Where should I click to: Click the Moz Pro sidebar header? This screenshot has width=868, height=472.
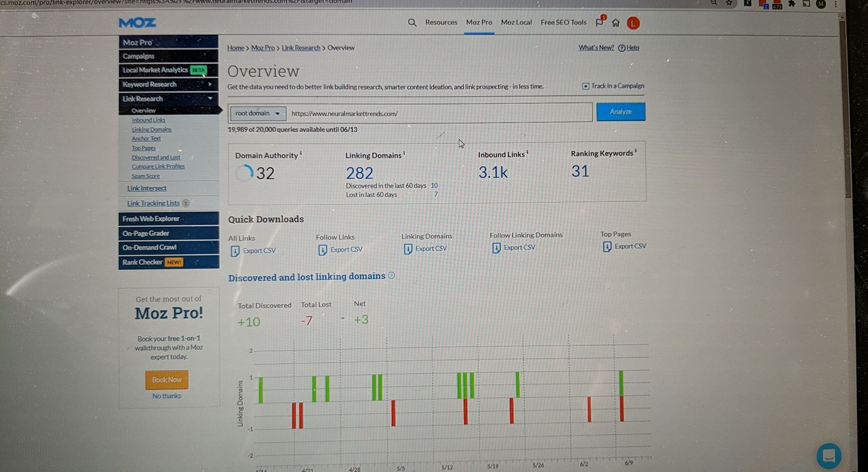(169, 42)
